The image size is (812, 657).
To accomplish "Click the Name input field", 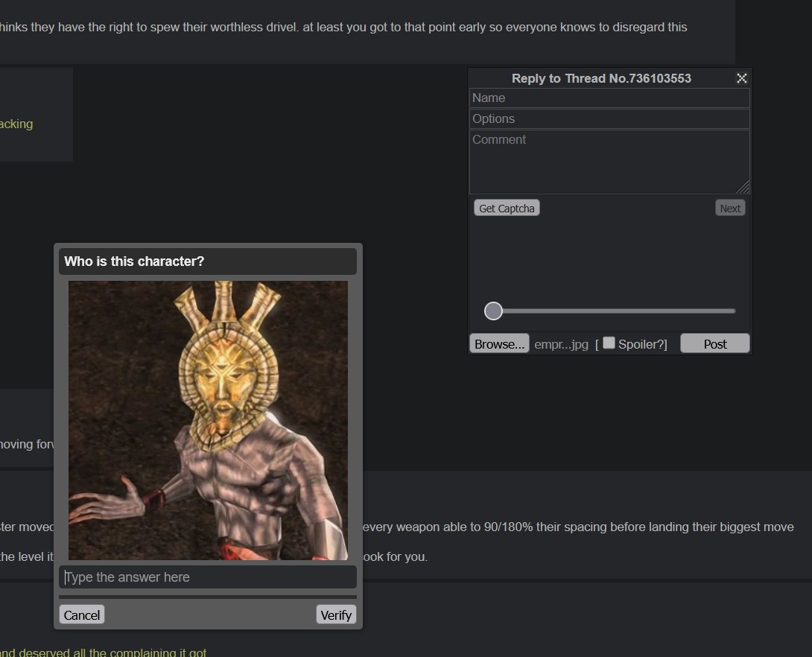I will click(609, 98).
